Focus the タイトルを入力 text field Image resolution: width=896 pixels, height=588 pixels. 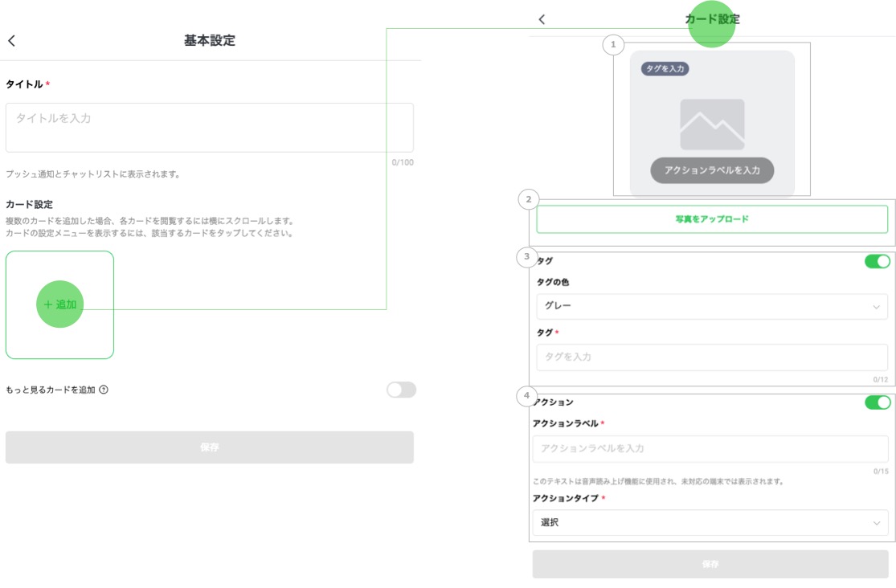coord(210,128)
